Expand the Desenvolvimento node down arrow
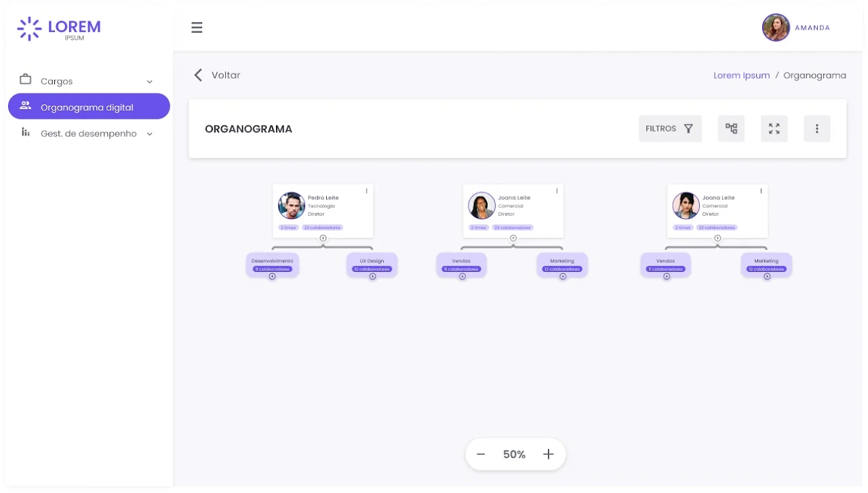Viewport: 868px width, 493px height. tap(272, 277)
